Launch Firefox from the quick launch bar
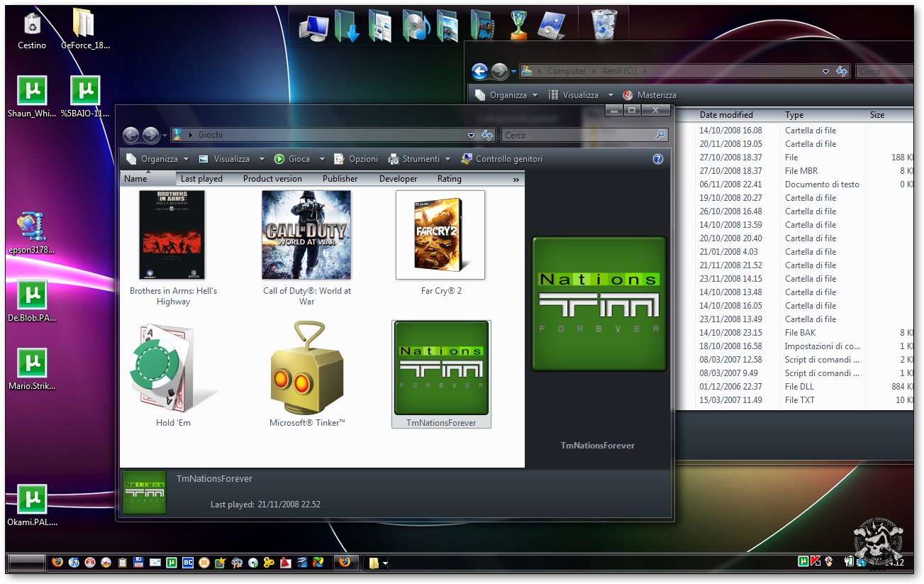 pyautogui.click(x=57, y=563)
